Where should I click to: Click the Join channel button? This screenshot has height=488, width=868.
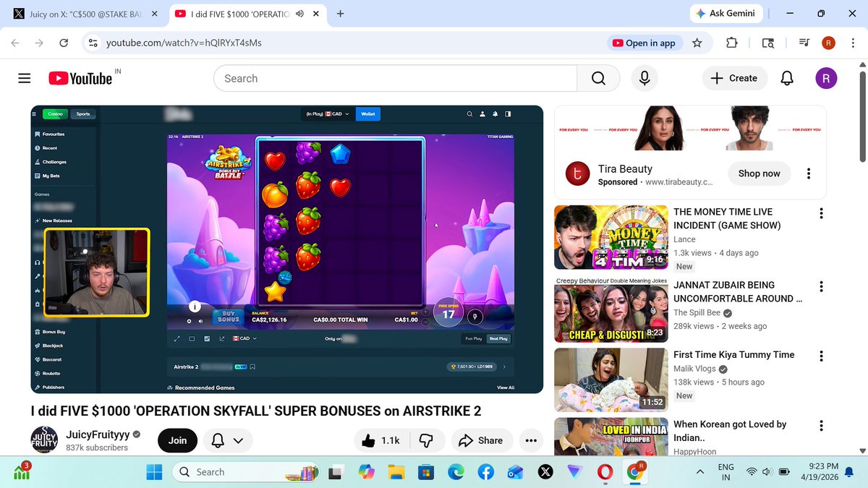coord(177,440)
